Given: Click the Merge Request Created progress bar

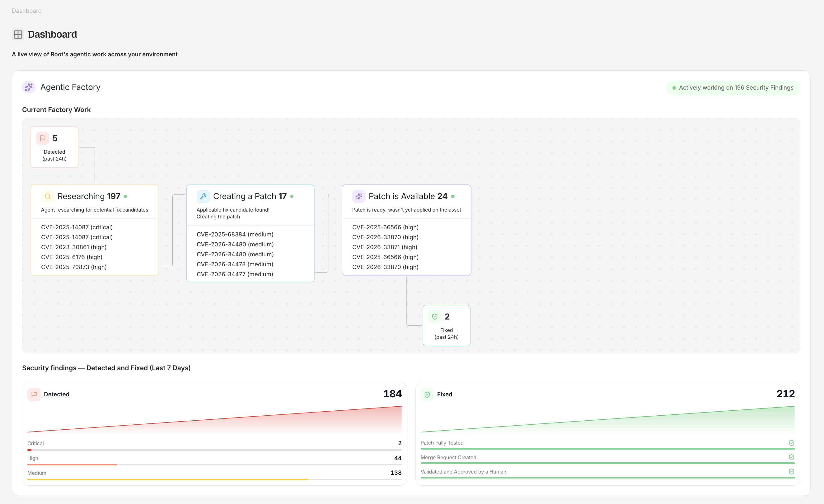Looking at the screenshot, I should (608, 463).
